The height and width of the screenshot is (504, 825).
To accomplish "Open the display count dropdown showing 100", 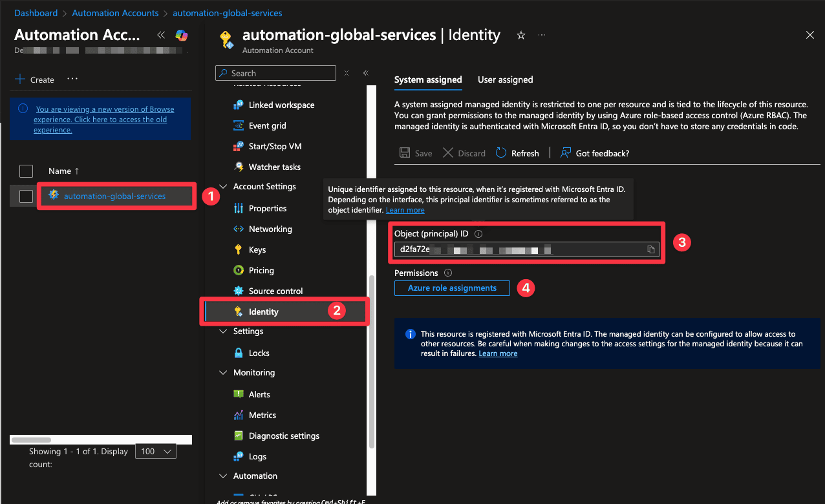I will (155, 451).
